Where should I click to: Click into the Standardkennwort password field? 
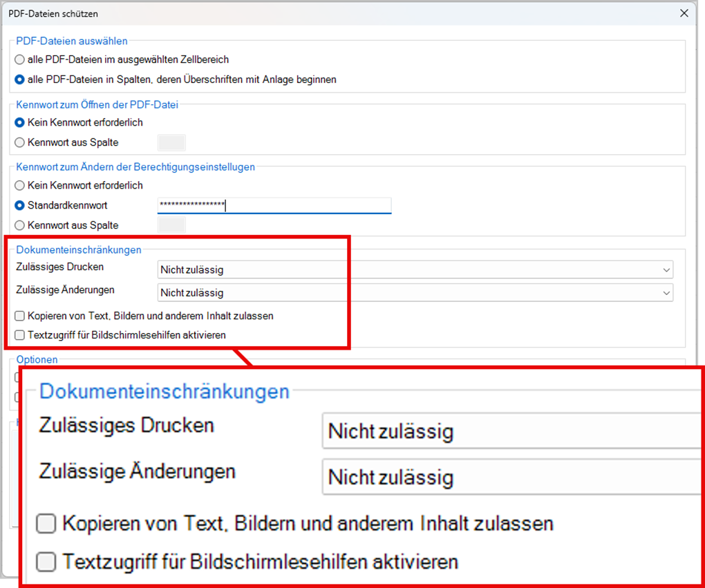[x=274, y=205]
